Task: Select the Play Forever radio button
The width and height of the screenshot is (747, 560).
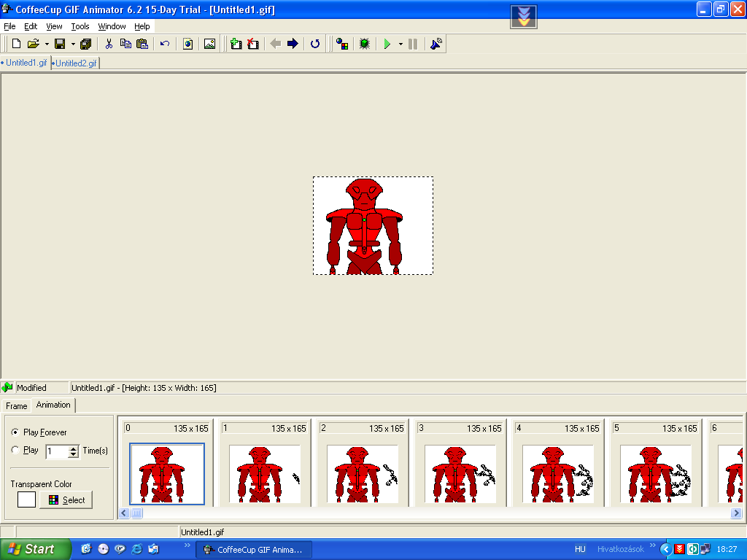Action: point(15,432)
